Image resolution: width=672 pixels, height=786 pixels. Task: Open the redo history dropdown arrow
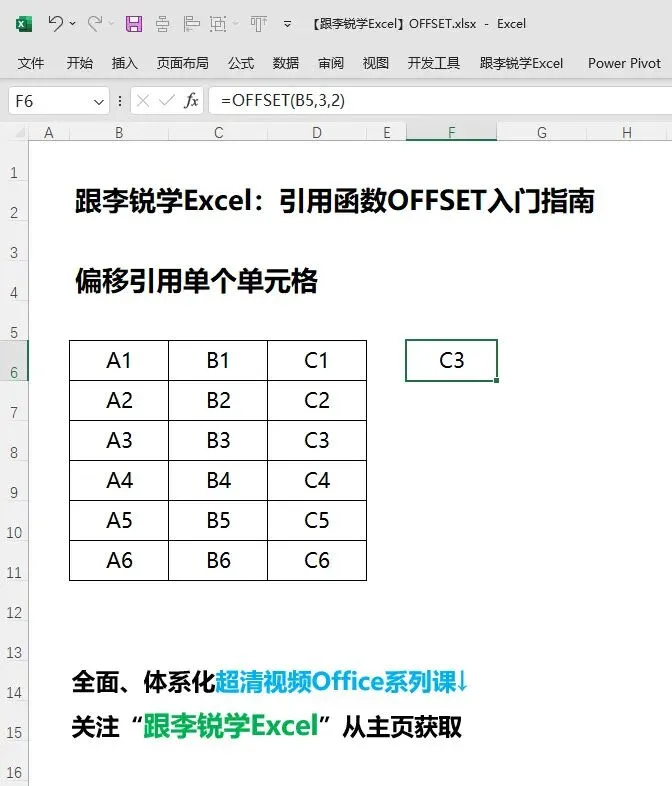pos(111,24)
